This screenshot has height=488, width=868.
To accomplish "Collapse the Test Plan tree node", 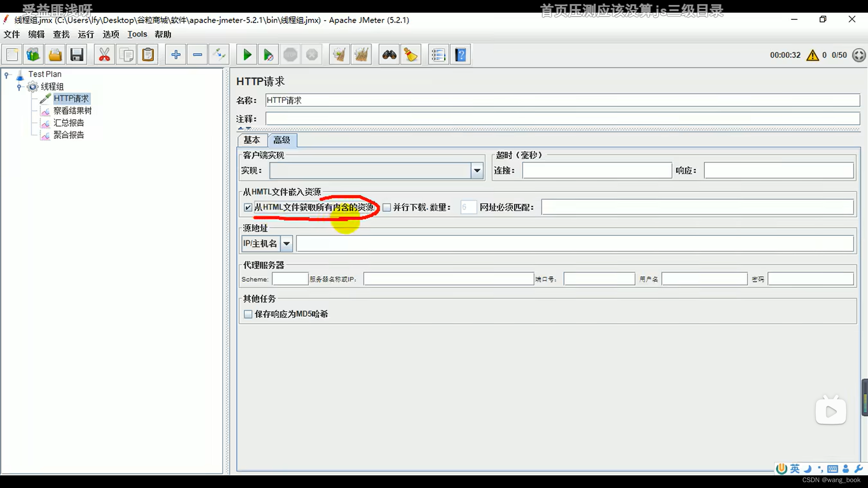I will (x=7, y=75).
